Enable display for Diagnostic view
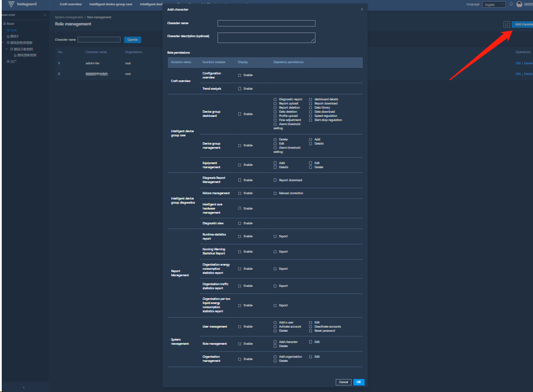The height and width of the screenshot is (392, 533). [240, 224]
